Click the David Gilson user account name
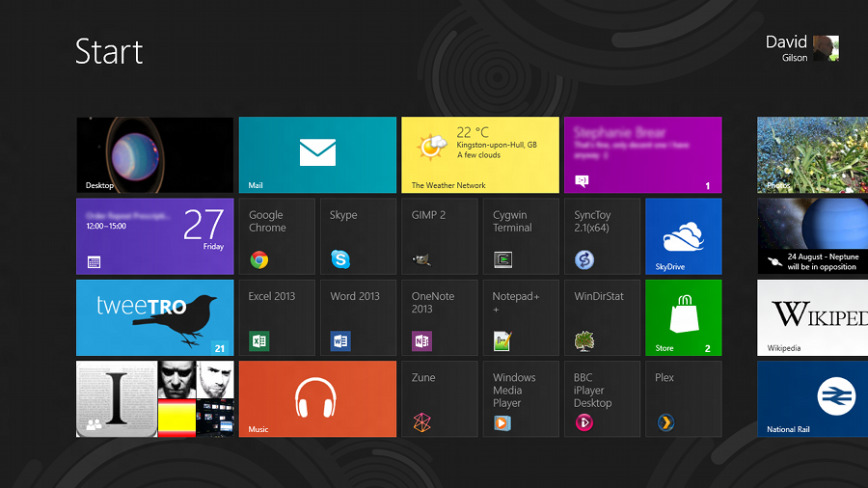Viewport: 868px width, 488px height. coord(786,48)
